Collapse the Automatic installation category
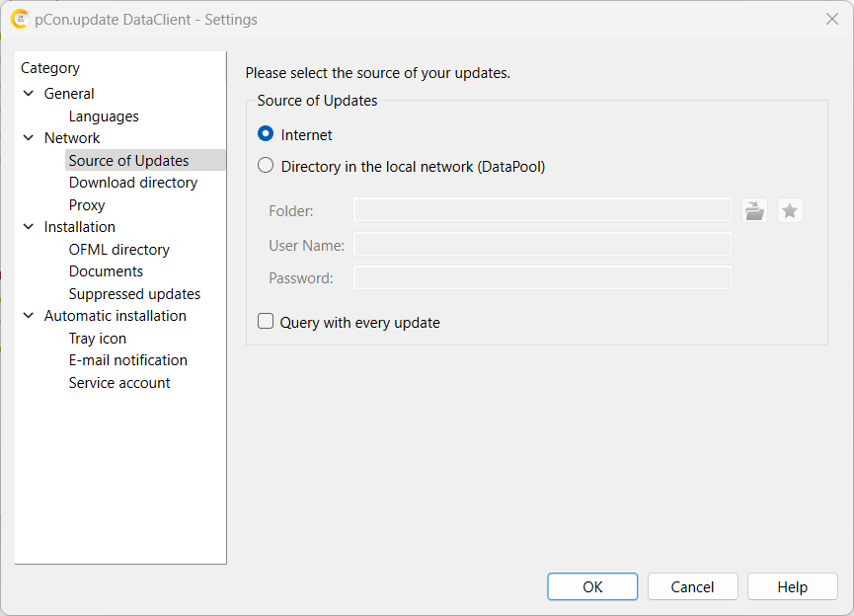 pyautogui.click(x=29, y=315)
